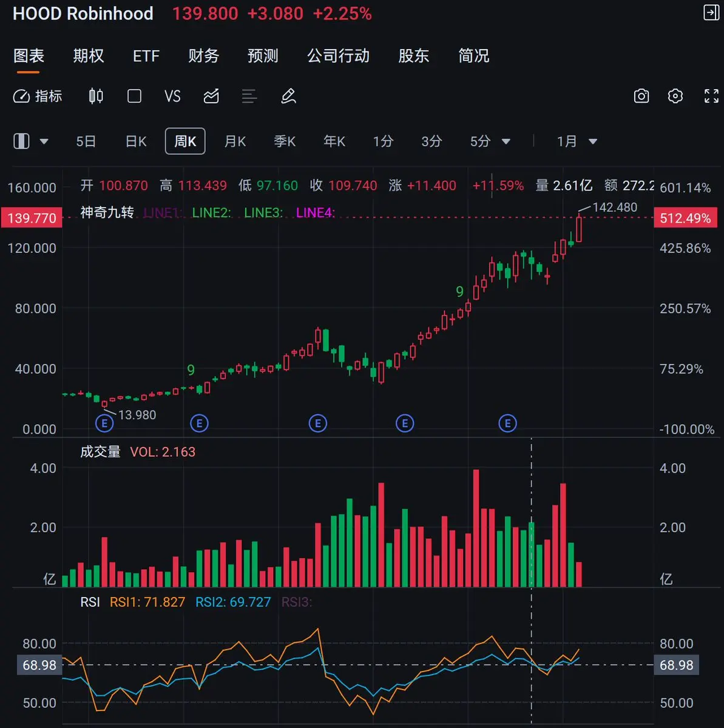The width and height of the screenshot is (724, 728).
Task: Open the 股东 tab
Action: pyautogui.click(x=413, y=56)
